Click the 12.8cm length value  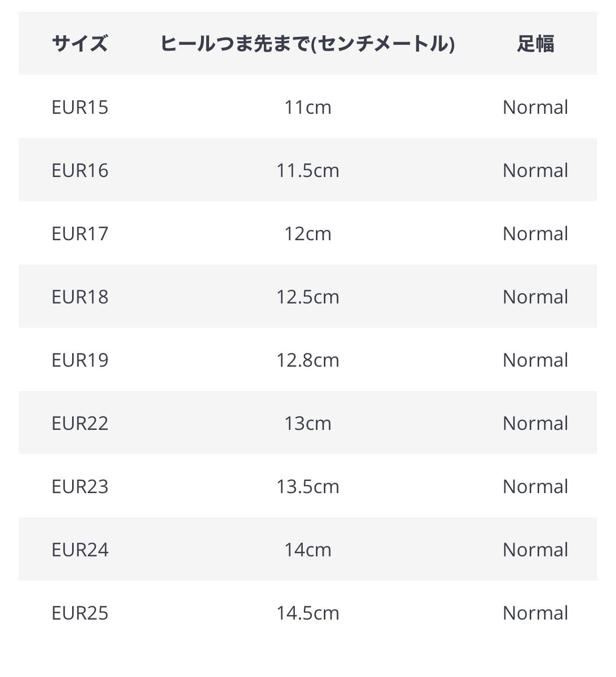(x=308, y=360)
